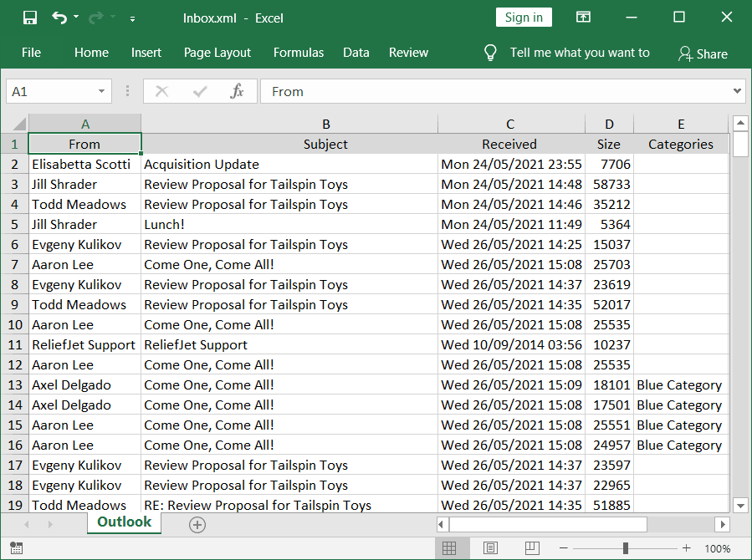
Task: Click the 100% zoom level
Action: pyautogui.click(x=718, y=548)
